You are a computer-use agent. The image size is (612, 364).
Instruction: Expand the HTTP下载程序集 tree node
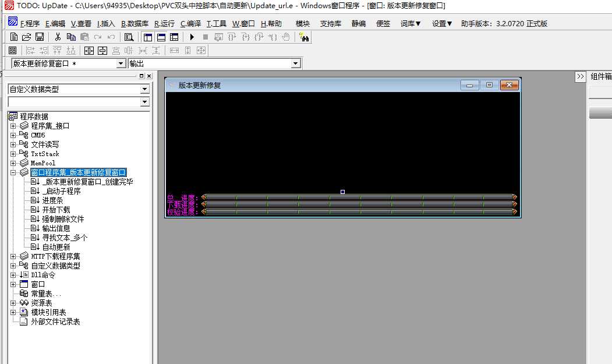13,256
